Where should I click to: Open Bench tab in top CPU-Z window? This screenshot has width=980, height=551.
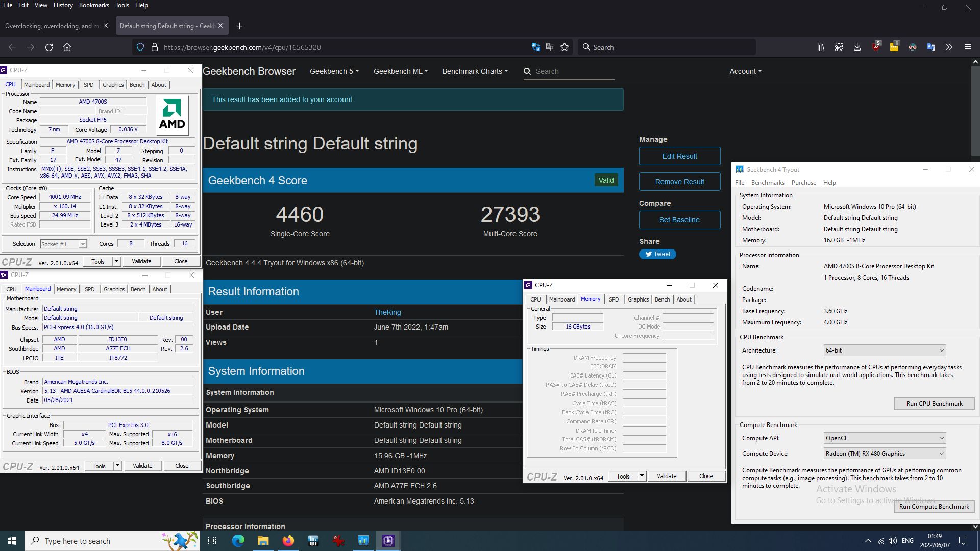click(137, 85)
